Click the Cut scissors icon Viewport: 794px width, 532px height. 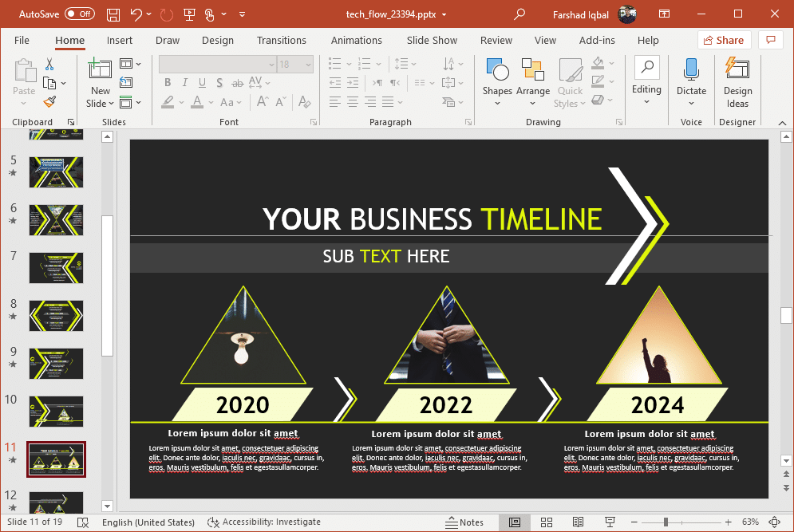tap(49, 65)
